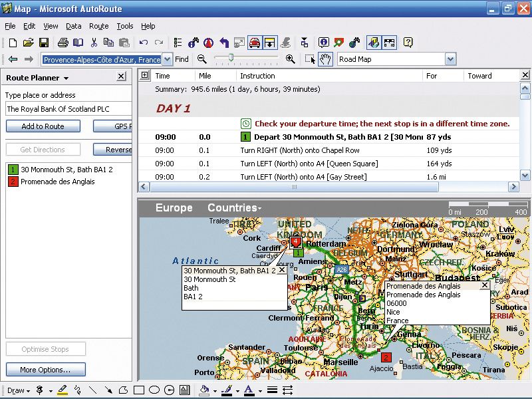Screen dimensions: 532x399
Task: Open the Road Map view dropdown
Action: coord(451,59)
